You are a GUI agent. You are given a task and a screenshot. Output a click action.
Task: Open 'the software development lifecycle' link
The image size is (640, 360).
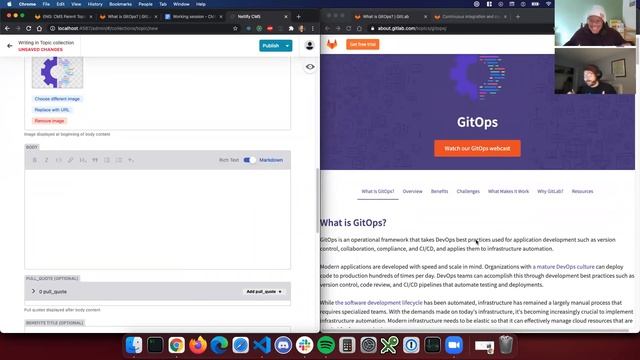tap(378, 302)
